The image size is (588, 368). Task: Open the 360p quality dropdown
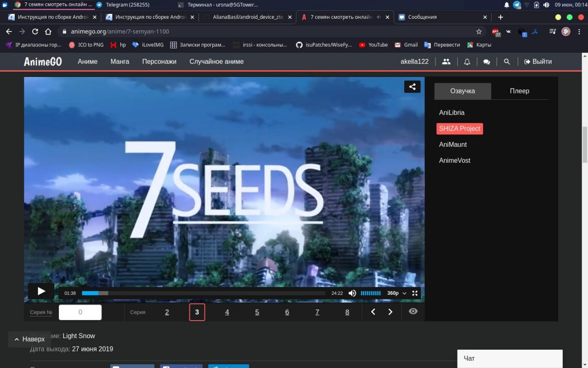tap(397, 293)
